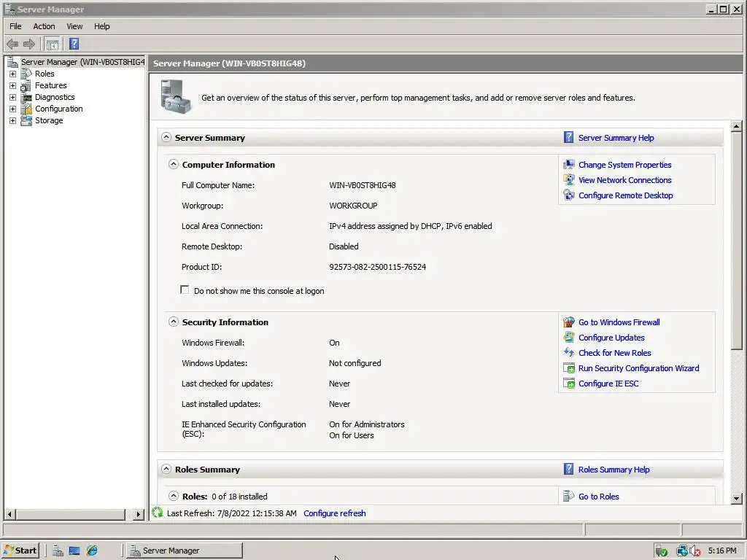
Task: Click the Go to Roles icon
Action: (x=569, y=497)
